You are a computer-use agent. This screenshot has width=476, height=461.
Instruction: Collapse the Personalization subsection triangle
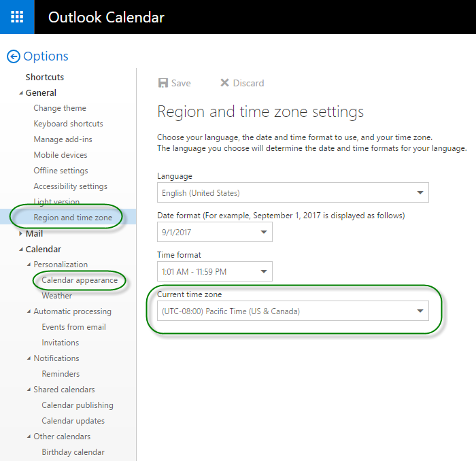pos(29,264)
